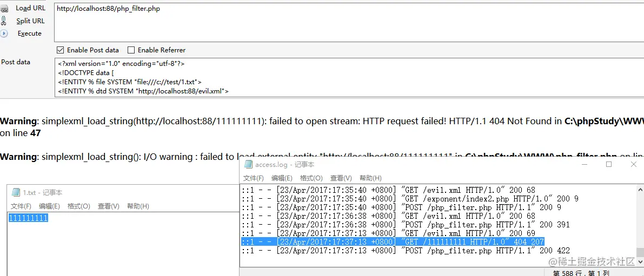The width and height of the screenshot is (644, 276).
Task: Click the Execute button label
Action: tap(30, 33)
